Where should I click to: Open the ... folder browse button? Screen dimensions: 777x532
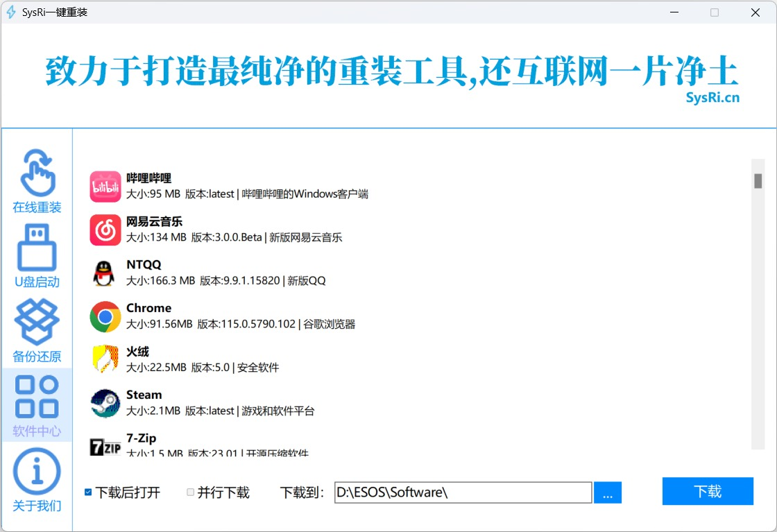(x=608, y=492)
